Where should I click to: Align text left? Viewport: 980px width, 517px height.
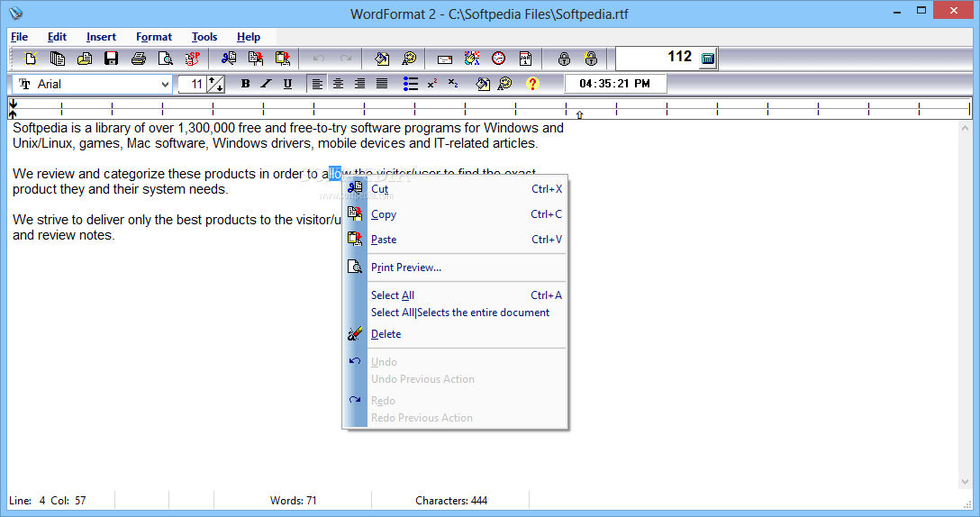(x=317, y=84)
